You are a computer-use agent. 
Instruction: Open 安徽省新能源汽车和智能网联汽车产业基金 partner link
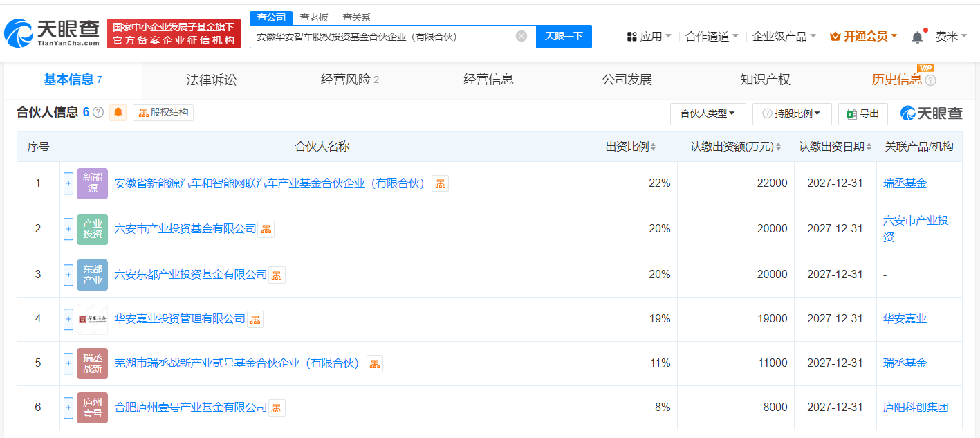[x=270, y=183]
